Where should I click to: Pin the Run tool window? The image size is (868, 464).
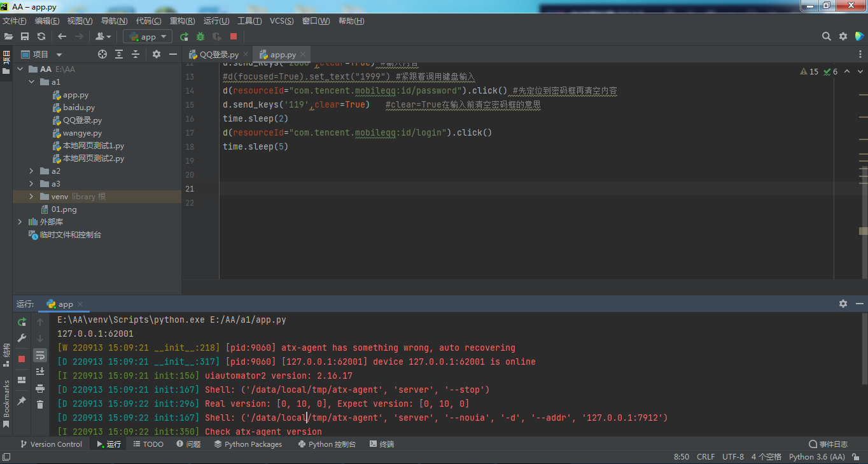click(x=22, y=400)
